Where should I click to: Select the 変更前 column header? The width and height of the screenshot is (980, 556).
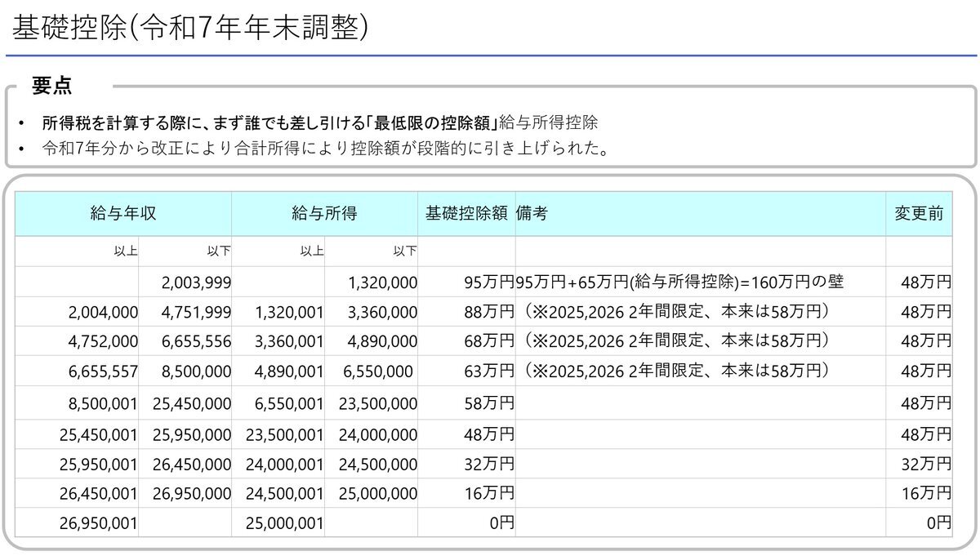(x=919, y=214)
